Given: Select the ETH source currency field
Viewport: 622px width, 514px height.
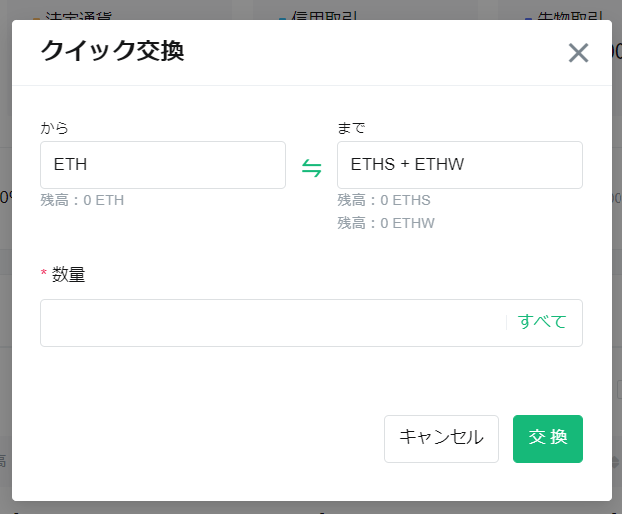Looking at the screenshot, I should click(163, 165).
